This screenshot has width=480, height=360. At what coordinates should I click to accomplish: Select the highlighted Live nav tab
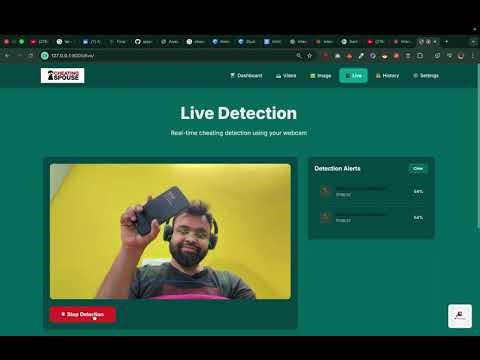point(353,76)
